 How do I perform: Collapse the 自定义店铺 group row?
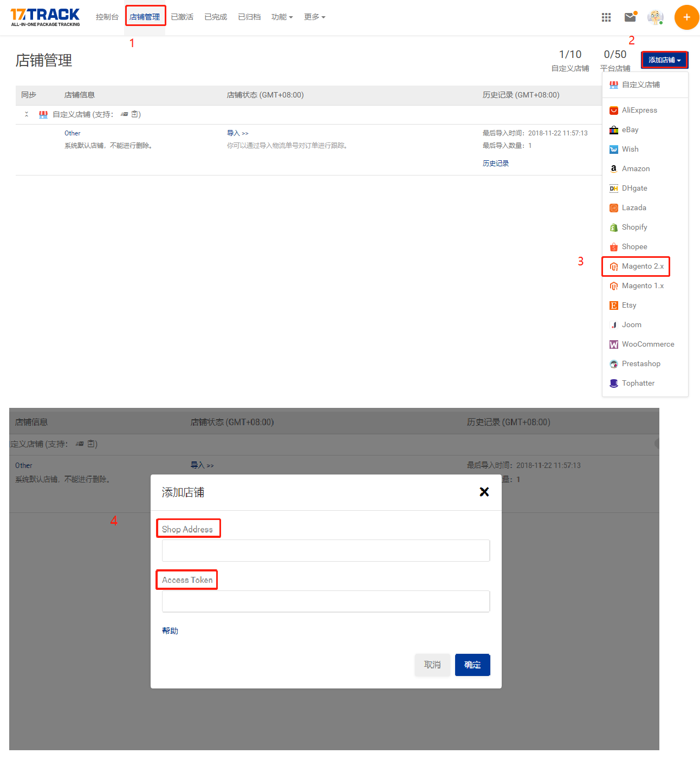27,114
